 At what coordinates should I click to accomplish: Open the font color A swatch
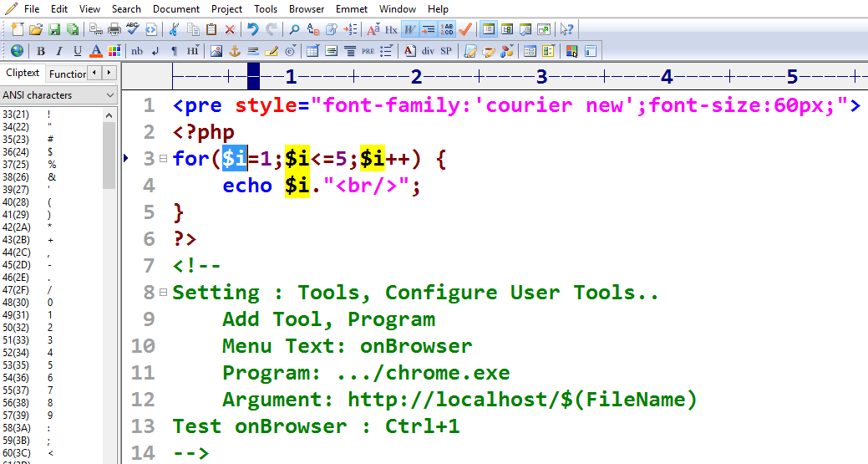tap(95, 51)
